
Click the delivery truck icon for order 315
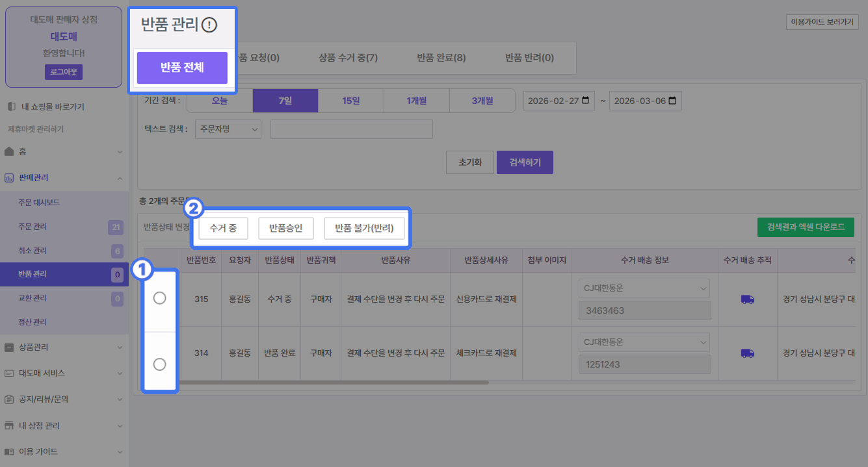[748, 299]
